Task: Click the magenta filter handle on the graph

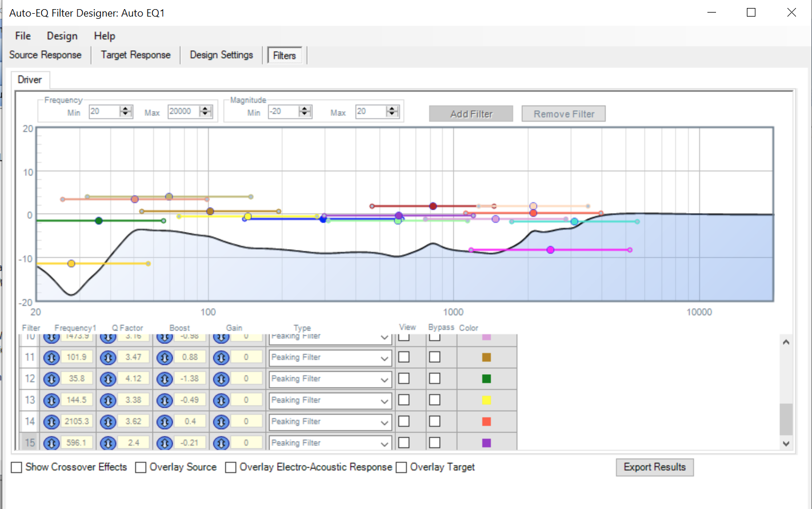Action: click(x=550, y=250)
